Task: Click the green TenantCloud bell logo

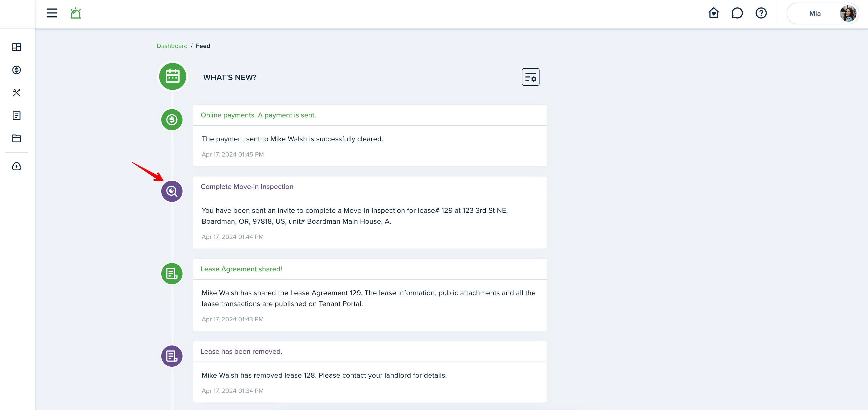Action: pos(75,13)
